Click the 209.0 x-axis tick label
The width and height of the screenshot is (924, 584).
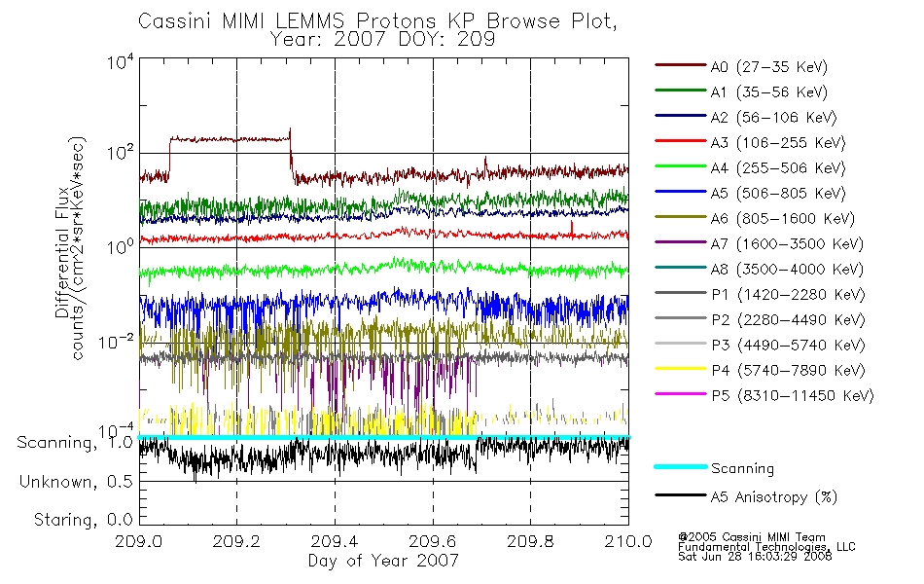pos(139,541)
